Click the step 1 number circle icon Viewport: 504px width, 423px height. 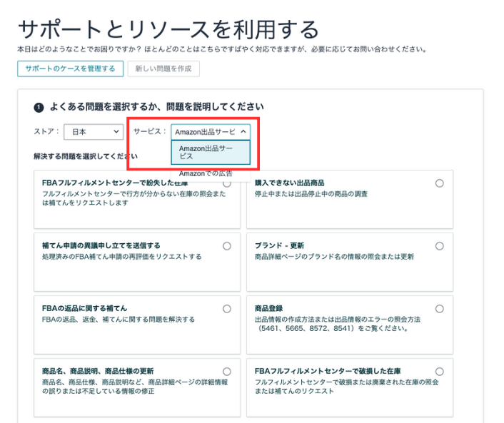(x=39, y=107)
